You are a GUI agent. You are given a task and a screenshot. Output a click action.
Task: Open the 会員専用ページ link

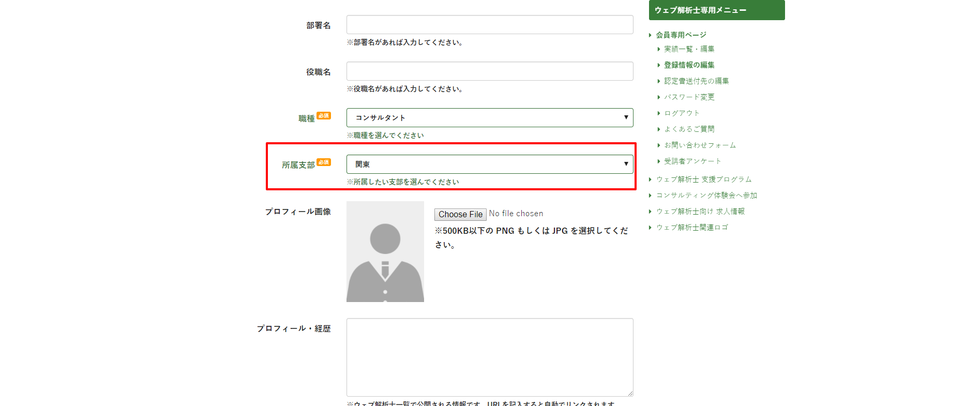click(681, 35)
